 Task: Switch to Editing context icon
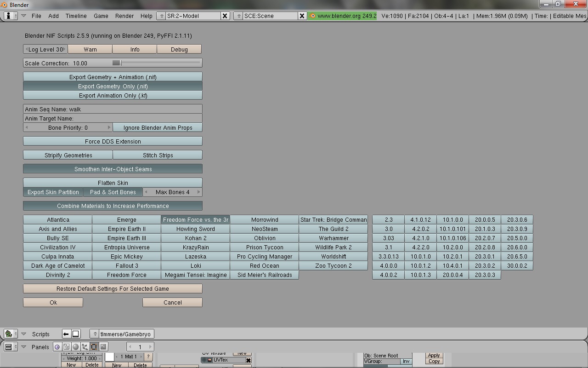[94, 347]
